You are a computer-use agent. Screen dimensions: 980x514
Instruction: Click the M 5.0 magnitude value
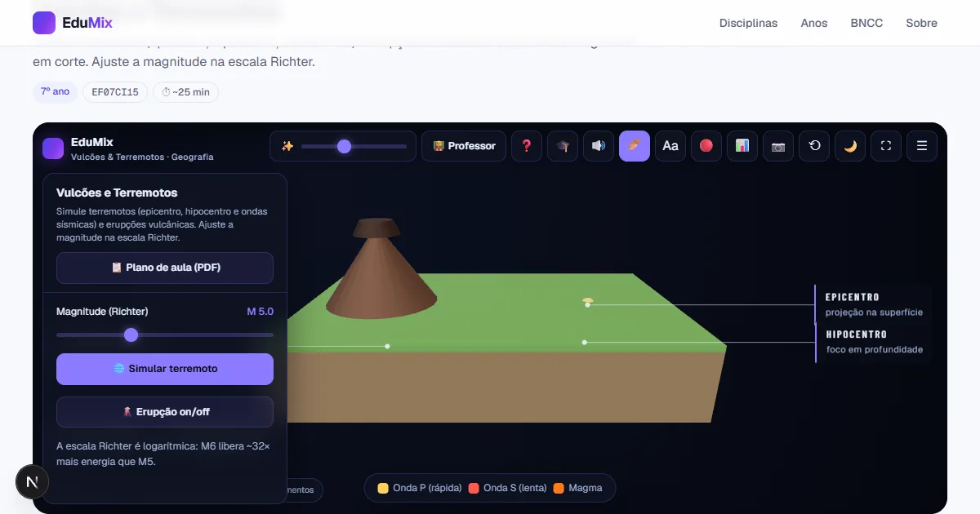(x=261, y=312)
